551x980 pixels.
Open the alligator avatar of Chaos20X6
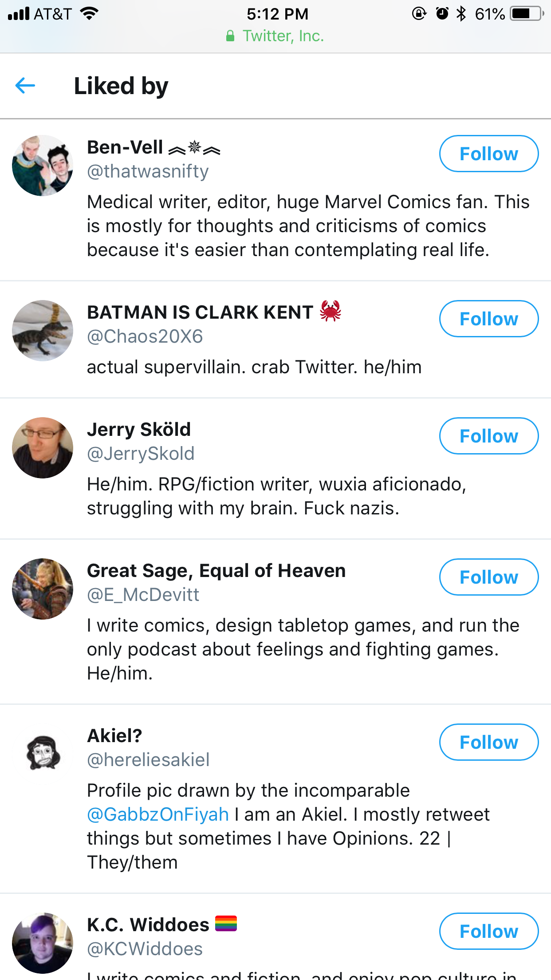43,331
